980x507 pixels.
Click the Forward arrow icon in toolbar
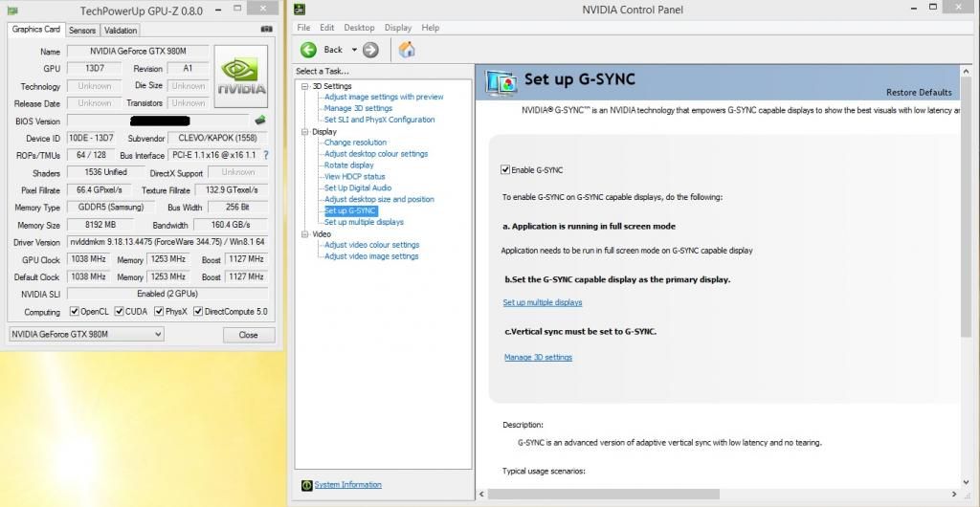point(370,50)
